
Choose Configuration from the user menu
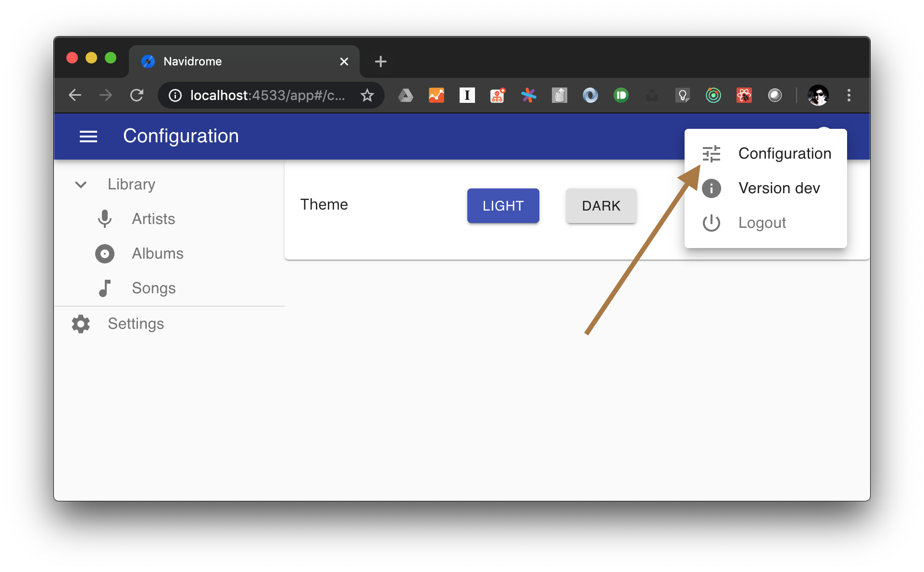[766, 154]
